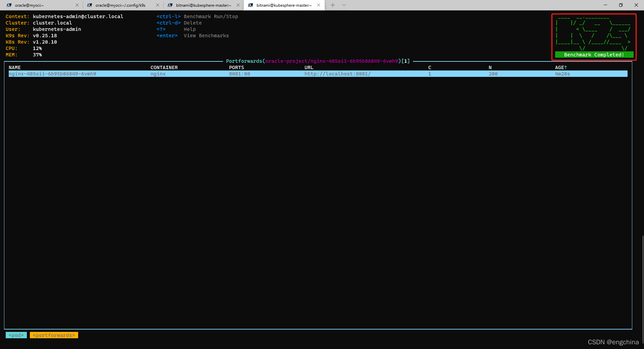Click the AGE column header with sort arrow
The height and width of the screenshot is (349, 644).
tap(561, 67)
